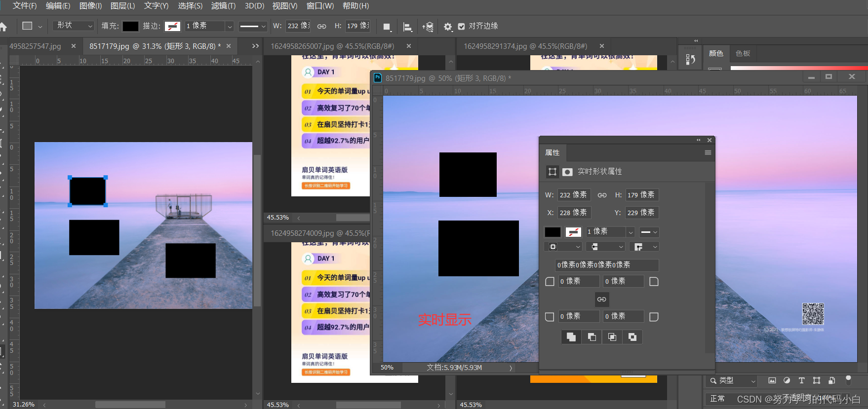Viewport: 868px width, 409px height.
Task: Click the top-right corner radius icon
Action: point(654,281)
